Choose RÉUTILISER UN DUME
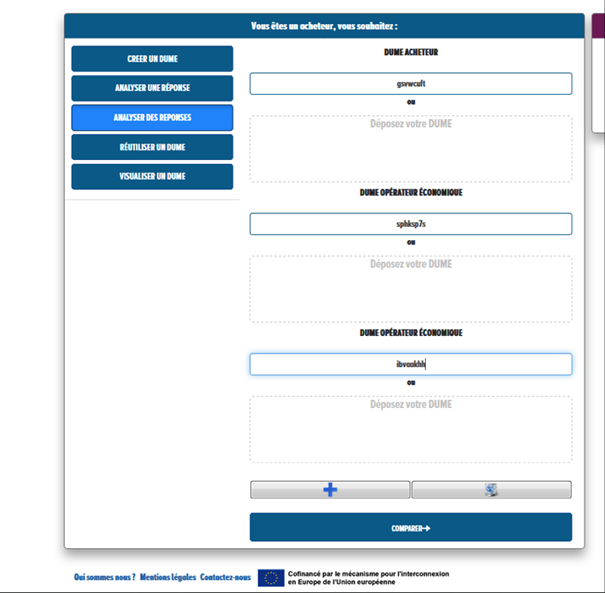 coord(152,147)
